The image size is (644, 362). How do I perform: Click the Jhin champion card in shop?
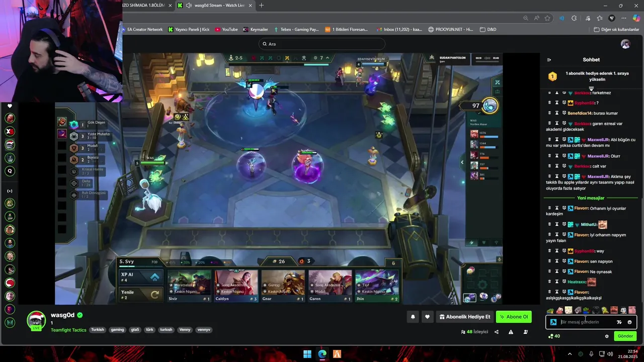(377, 286)
